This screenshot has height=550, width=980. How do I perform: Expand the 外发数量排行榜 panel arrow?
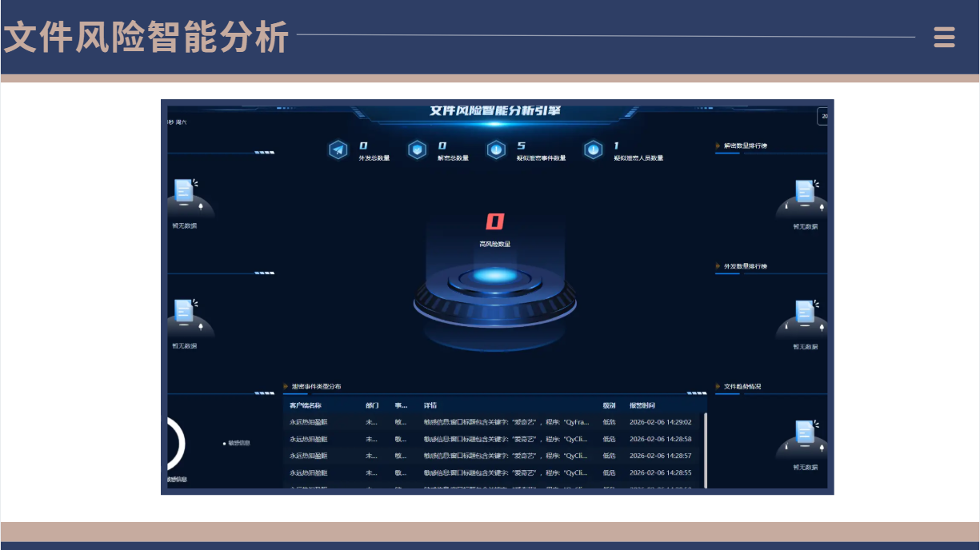tap(718, 266)
